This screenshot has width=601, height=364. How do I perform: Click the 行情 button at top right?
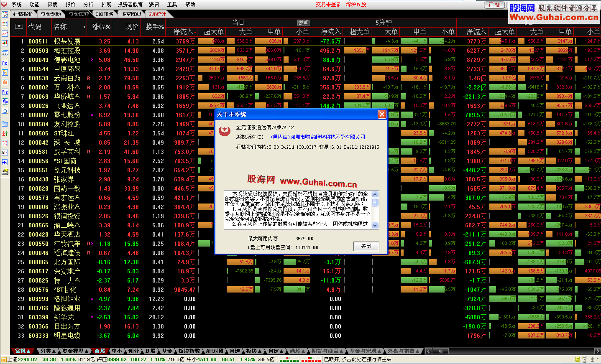(x=494, y=5)
